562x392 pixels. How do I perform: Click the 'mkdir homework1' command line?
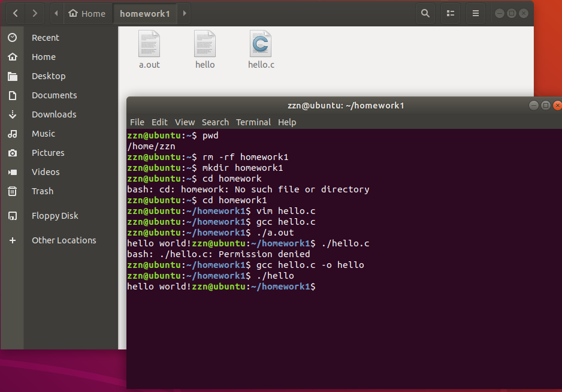(205, 168)
